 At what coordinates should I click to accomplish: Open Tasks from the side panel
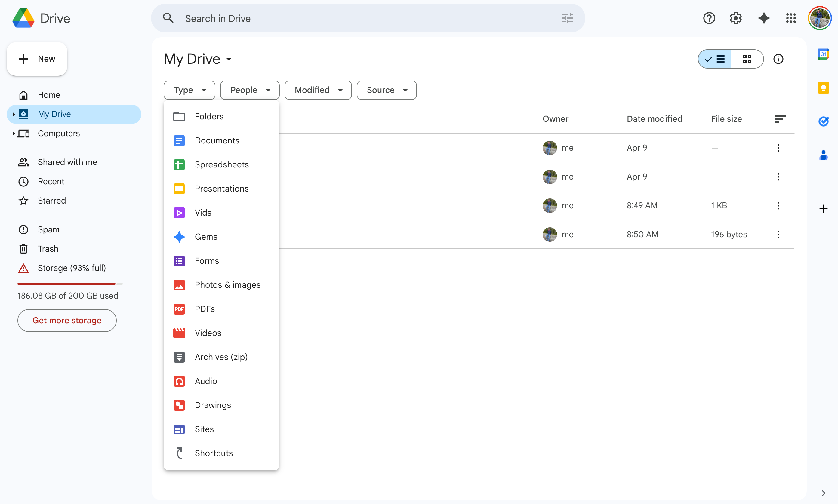823,121
